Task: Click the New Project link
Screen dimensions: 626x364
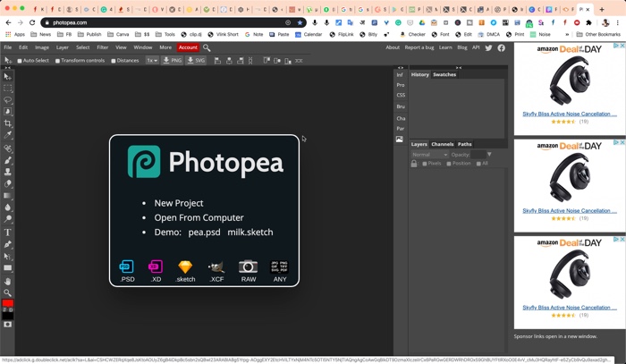Action: tap(179, 203)
